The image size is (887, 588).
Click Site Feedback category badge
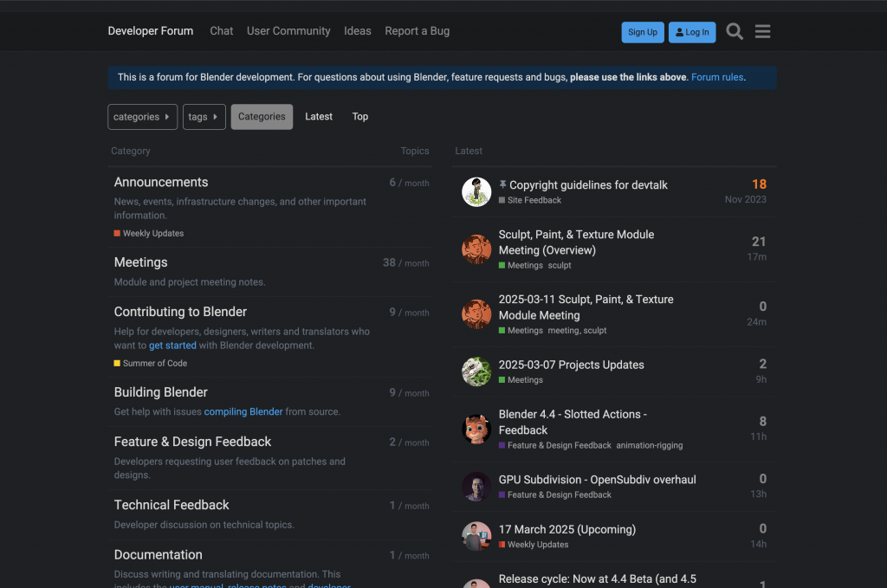[x=530, y=200]
